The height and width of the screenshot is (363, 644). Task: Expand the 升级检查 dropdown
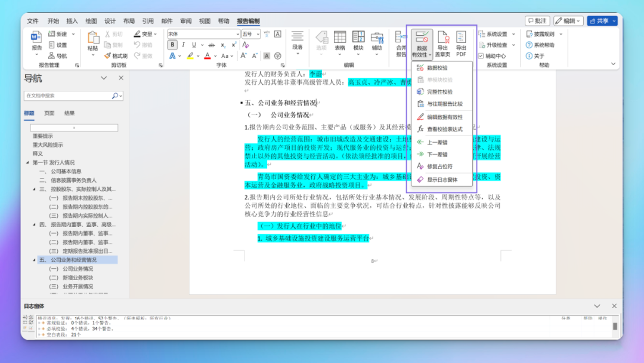click(514, 45)
